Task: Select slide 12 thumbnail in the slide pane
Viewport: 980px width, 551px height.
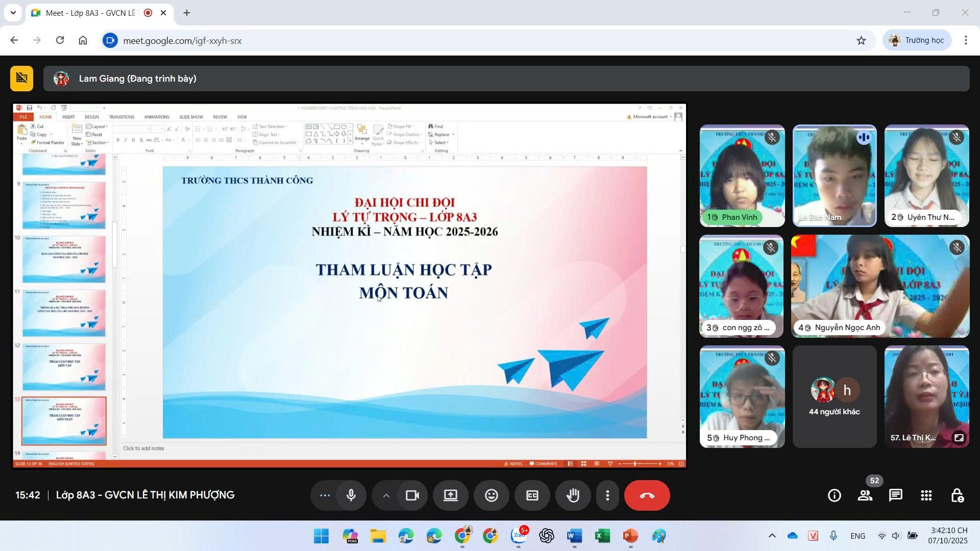Action: (x=64, y=366)
